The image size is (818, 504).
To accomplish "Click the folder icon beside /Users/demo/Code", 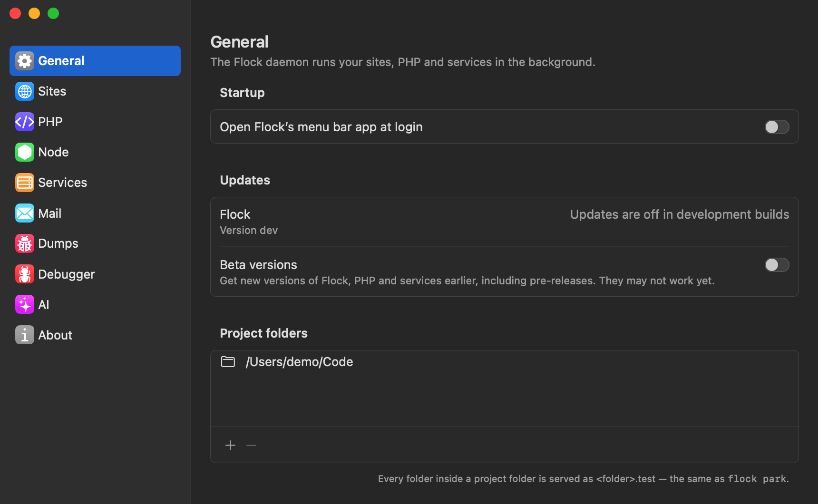I will pos(228,362).
